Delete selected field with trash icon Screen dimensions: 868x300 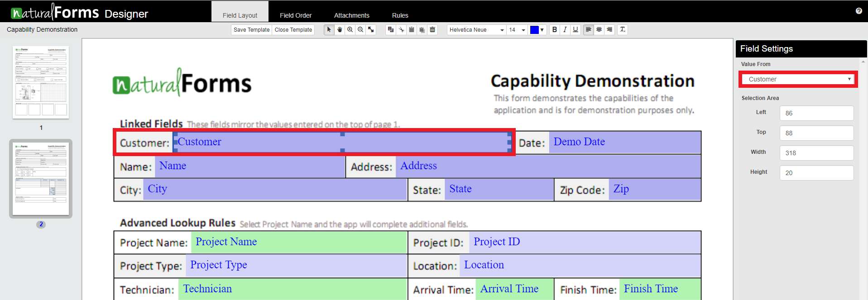(432, 30)
